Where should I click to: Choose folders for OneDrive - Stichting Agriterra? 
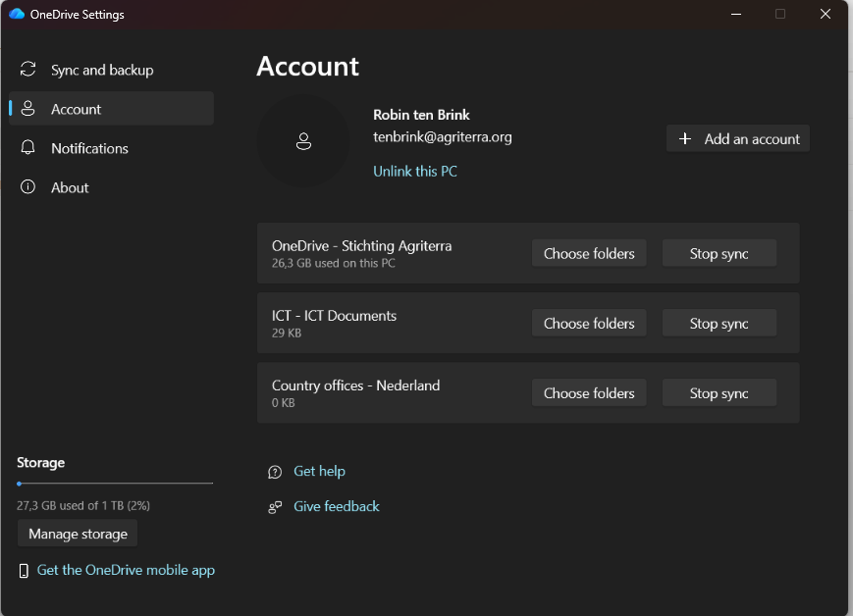click(x=589, y=253)
